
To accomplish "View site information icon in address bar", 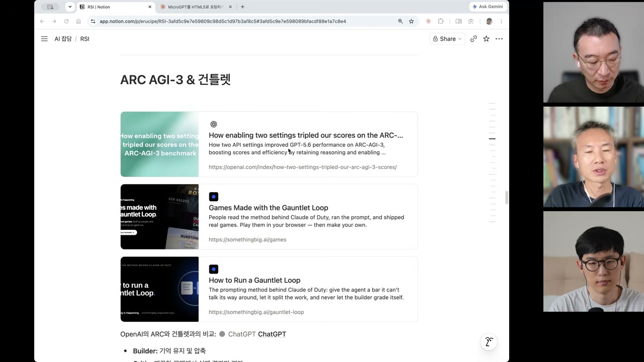I will tap(93, 21).
